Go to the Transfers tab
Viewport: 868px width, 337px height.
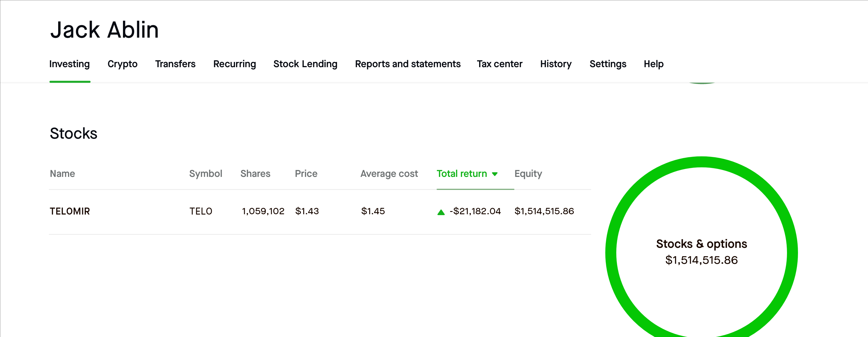click(175, 64)
